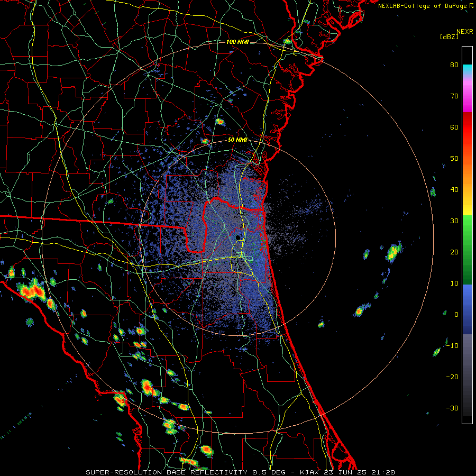
Task: Click the -10 value on the dBZ scale
Action: (x=452, y=346)
